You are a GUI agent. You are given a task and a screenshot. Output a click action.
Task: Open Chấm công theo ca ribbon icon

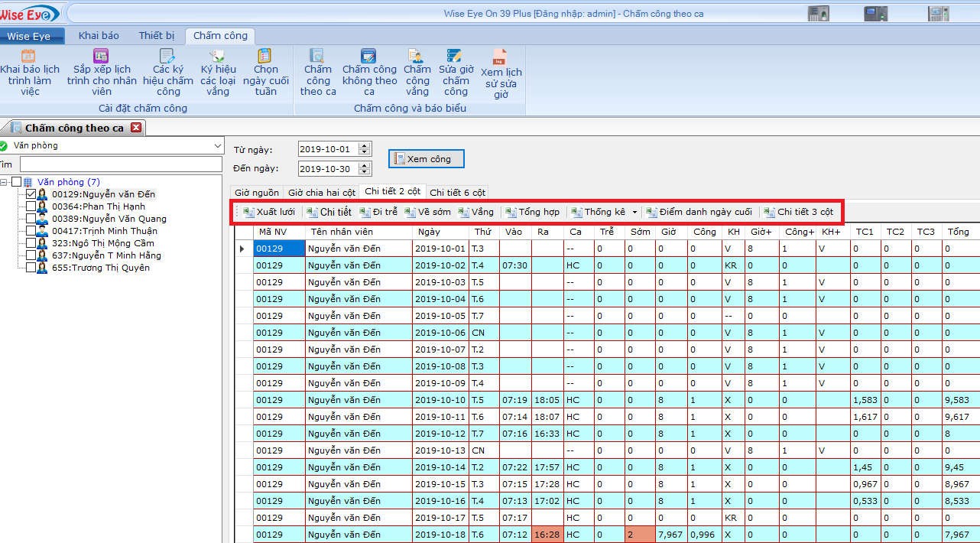tap(317, 56)
